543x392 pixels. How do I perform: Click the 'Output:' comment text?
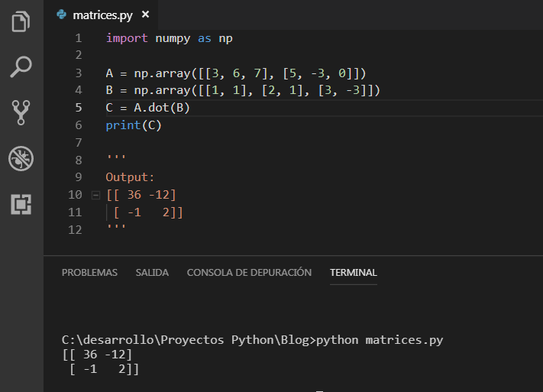[x=130, y=177]
